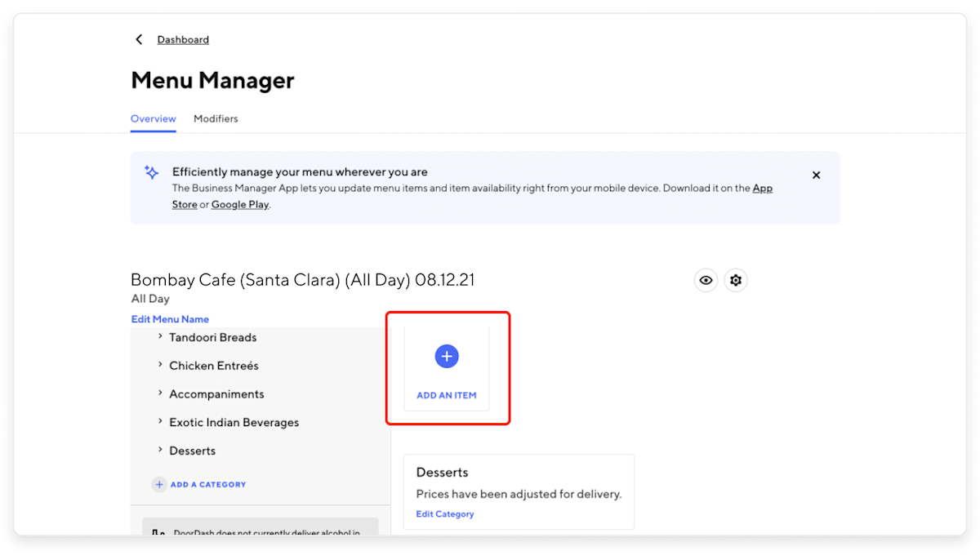Click the Desserts card heading
The height and width of the screenshot is (560, 980).
point(442,472)
